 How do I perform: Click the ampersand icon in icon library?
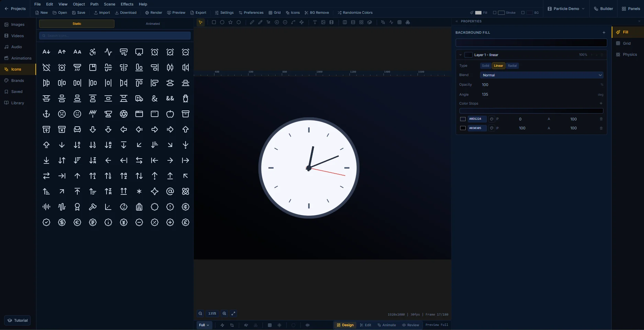155,98
